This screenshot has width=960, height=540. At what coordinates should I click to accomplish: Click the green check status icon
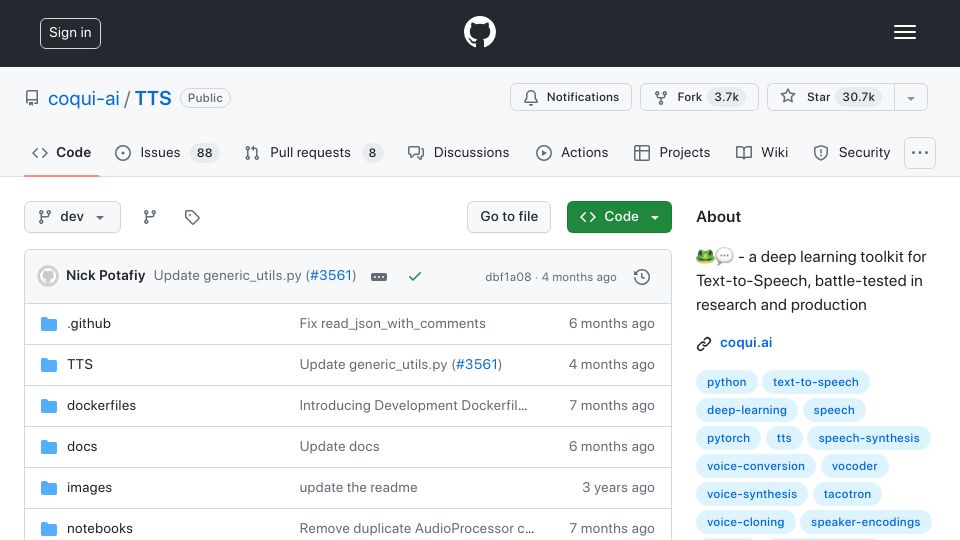pos(414,277)
